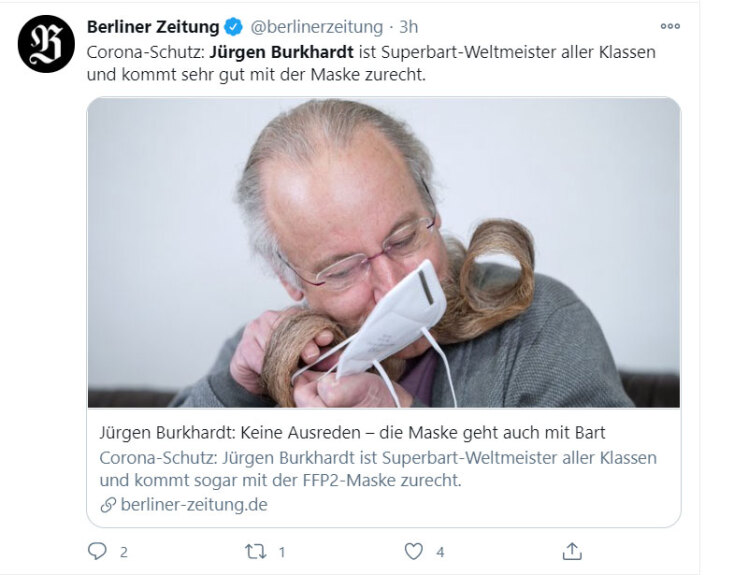Reply using the speech bubble icon
Viewport: 734px width, 575px height.
coord(97,551)
